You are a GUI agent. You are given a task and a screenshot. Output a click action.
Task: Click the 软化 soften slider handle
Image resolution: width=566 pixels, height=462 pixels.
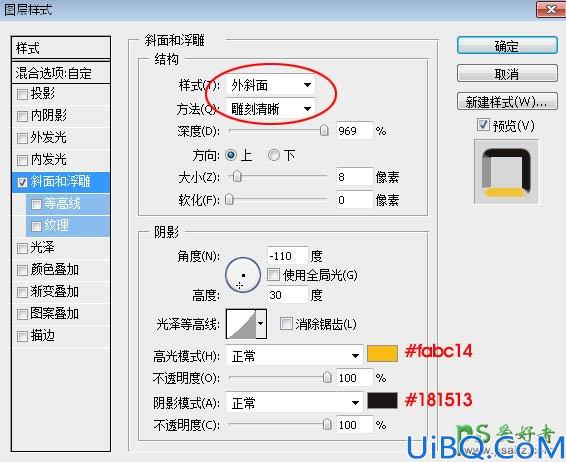pos(229,199)
